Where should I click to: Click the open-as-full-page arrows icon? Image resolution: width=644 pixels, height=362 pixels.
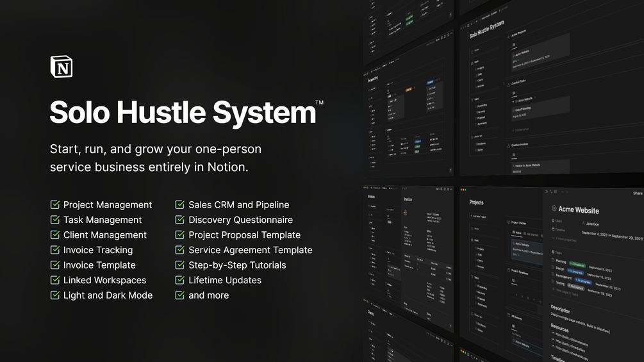point(551,192)
